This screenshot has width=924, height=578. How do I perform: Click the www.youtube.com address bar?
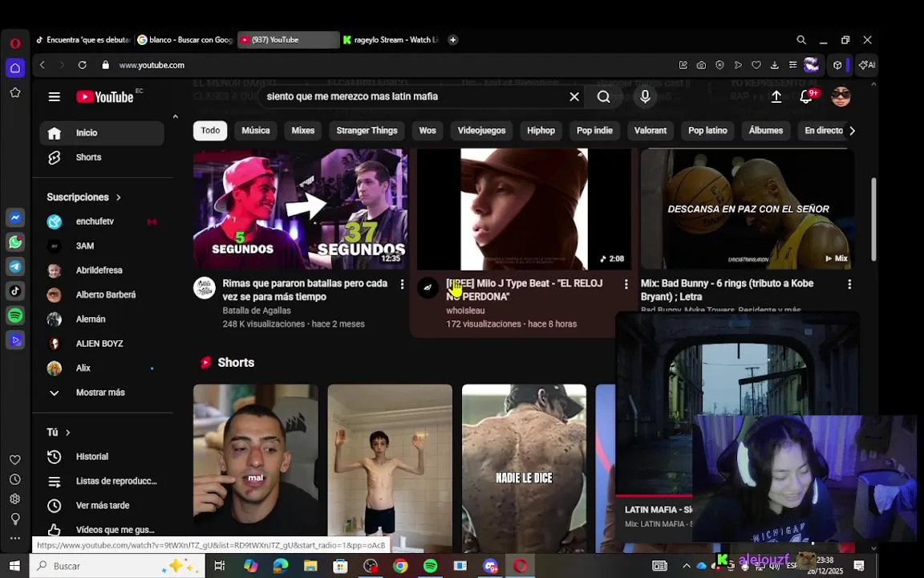click(152, 65)
